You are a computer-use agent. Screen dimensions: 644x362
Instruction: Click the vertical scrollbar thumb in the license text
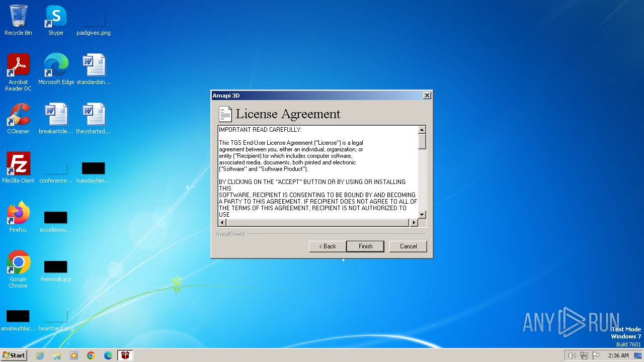[422, 142]
